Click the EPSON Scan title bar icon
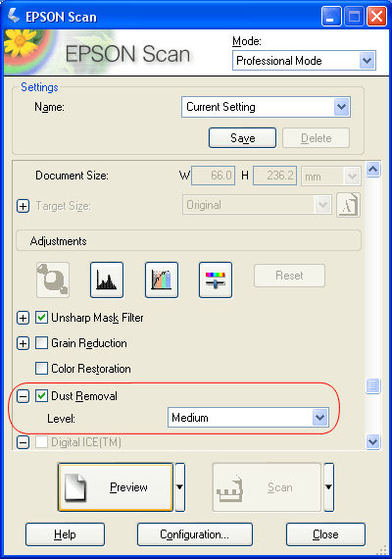Screen dimensions: 392x559 click(14, 16)
